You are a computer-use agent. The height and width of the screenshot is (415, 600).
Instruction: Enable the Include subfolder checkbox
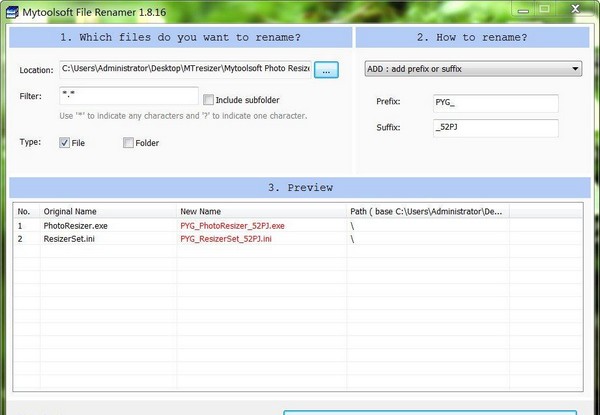[208, 100]
